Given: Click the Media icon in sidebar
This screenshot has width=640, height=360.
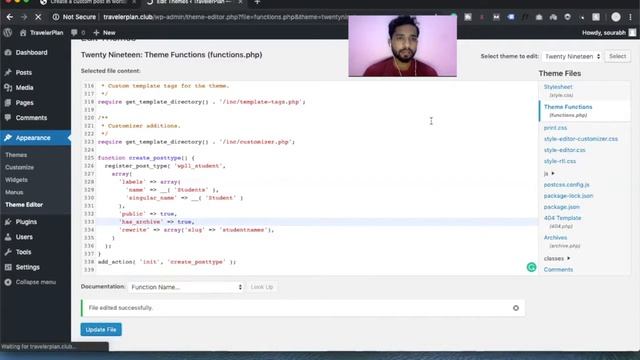Looking at the screenshot, I should tap(8, 88).
